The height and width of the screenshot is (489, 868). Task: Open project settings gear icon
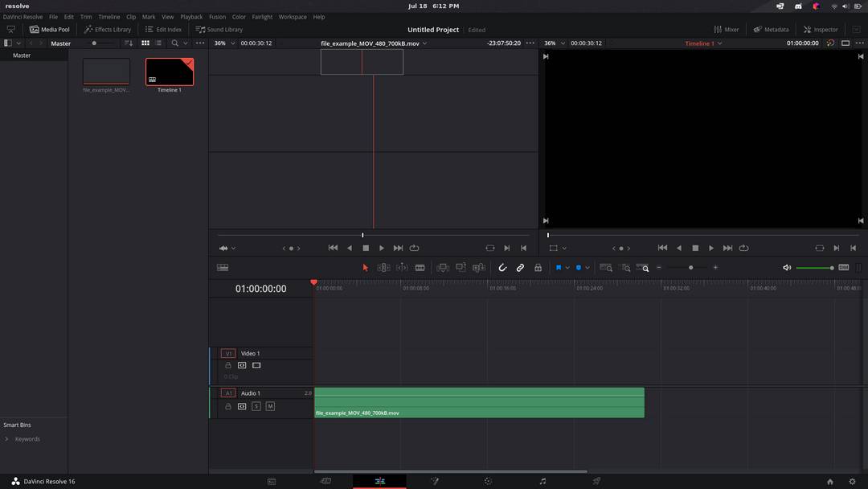pos(852,481)
